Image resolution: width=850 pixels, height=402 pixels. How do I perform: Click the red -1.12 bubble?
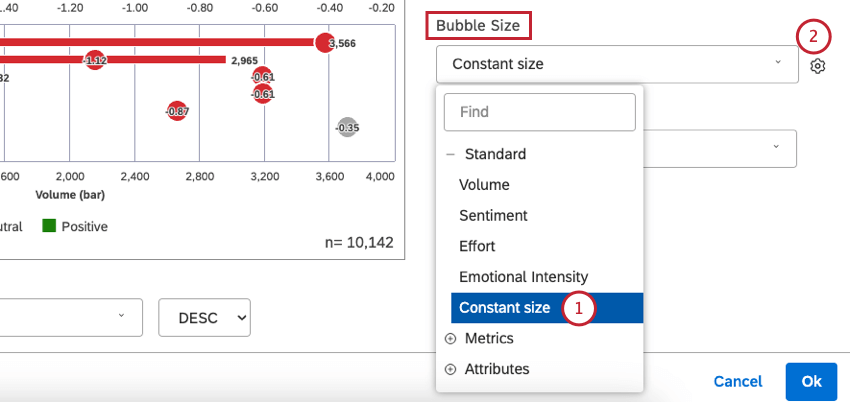pyautogui.click(x=95, y=61)
